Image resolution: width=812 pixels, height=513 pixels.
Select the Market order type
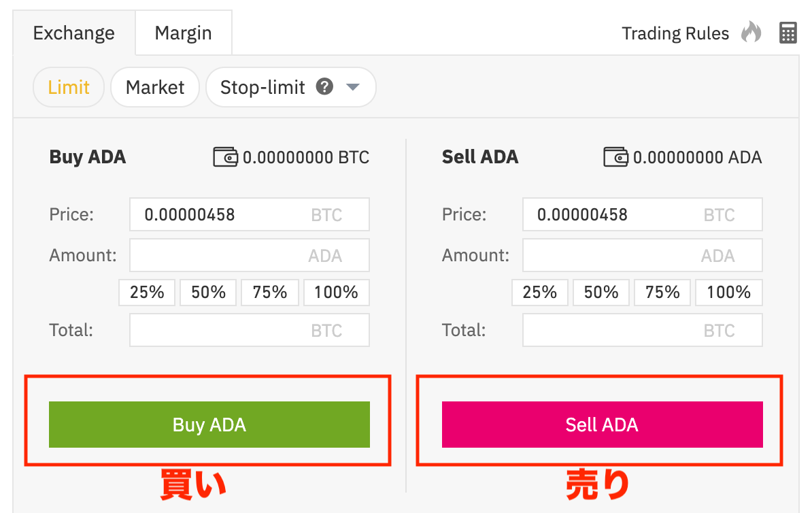point(154,87)
